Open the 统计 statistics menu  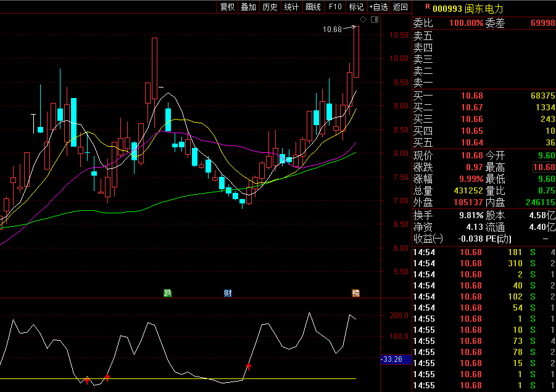[x=291, y=7]
